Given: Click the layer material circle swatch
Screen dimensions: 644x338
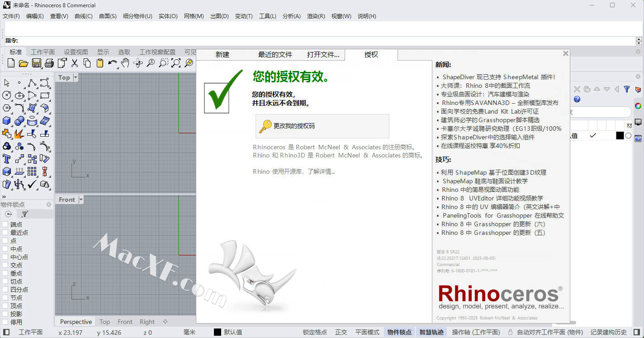Looking at the screenshot, I should tap(629, 135).
